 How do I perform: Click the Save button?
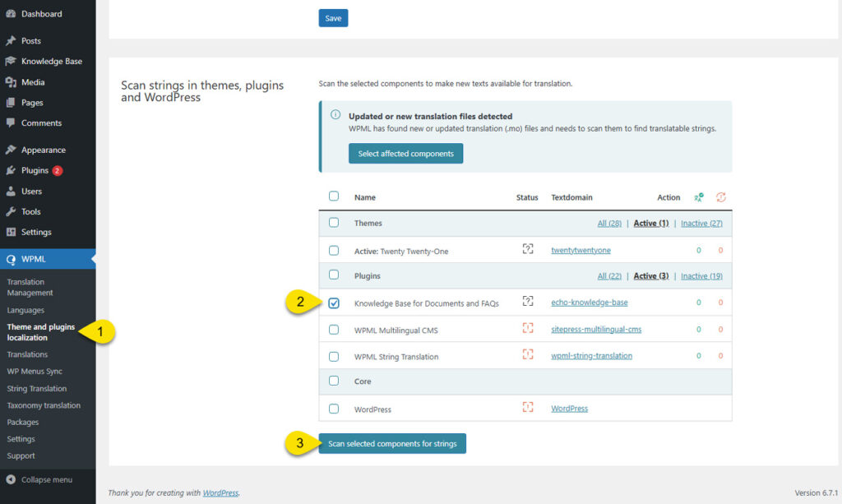click(x=333, y=18)
